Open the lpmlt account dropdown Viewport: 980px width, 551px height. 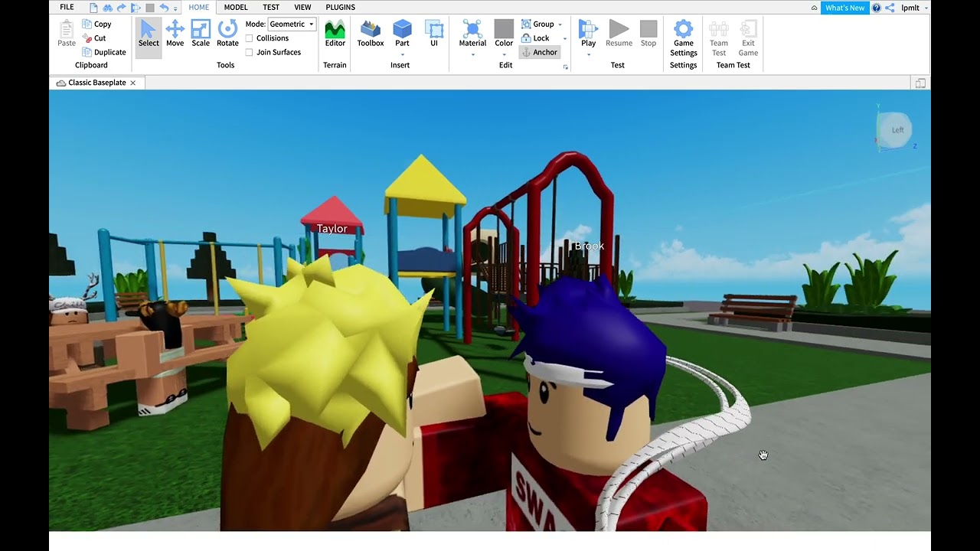(x=915, y=8)
